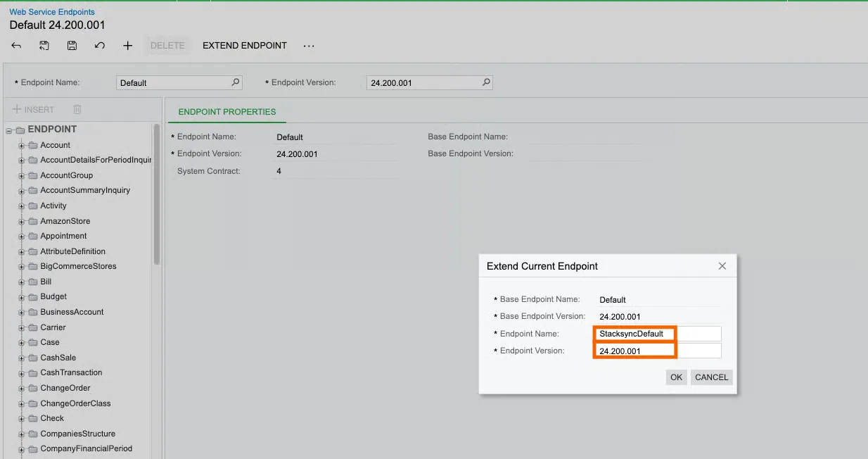Click the dialog Endpoint Version input field
868x459 pixels.
[x=658, y=351]
